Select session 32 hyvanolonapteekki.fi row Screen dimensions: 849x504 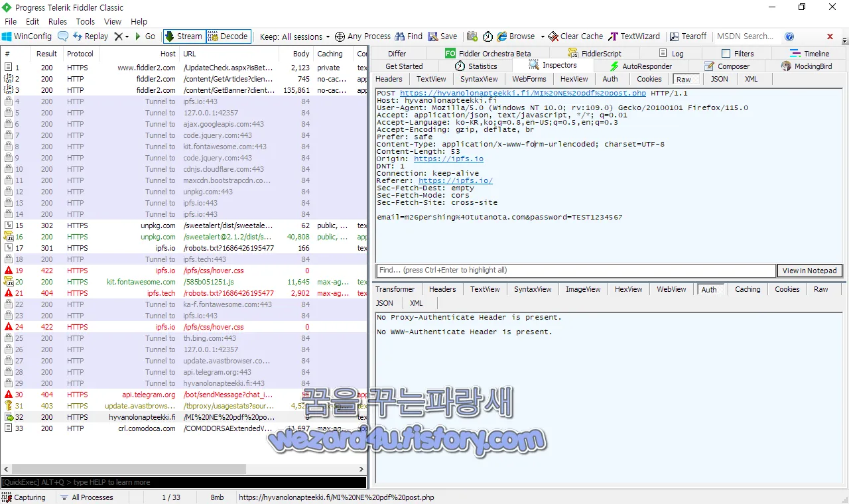tap(184, 417)
